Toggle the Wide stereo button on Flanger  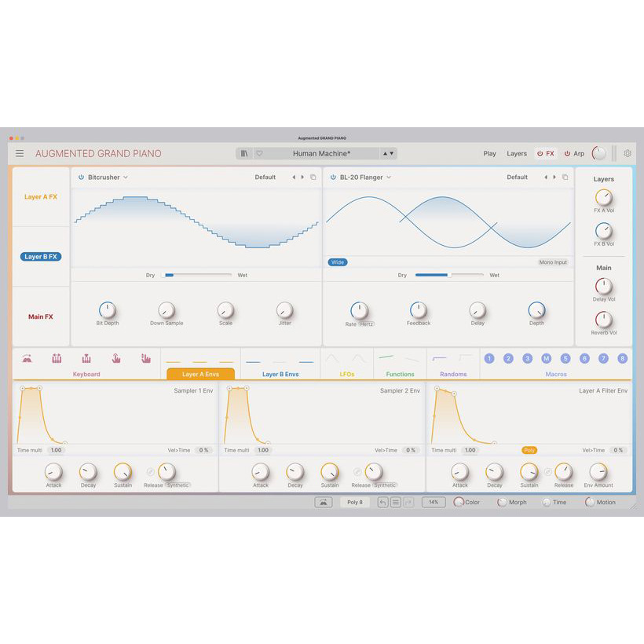point(338,262)
